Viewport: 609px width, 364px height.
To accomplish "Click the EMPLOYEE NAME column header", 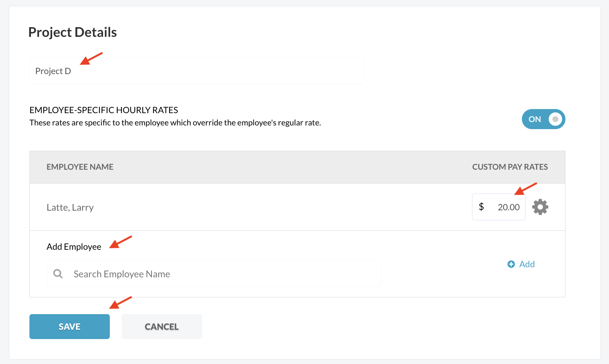I will pyautogui.click(x=80, y=167).
